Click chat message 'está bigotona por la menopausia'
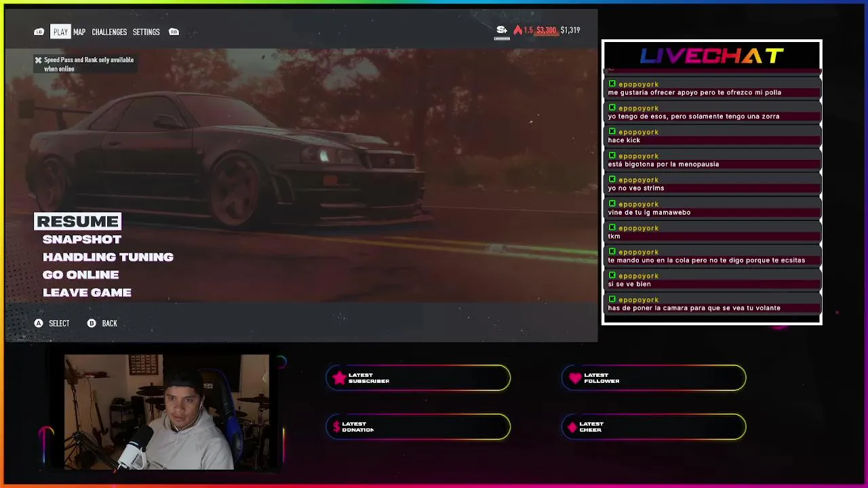The height and width of the screenshot is (488, 868). [663, 164]
